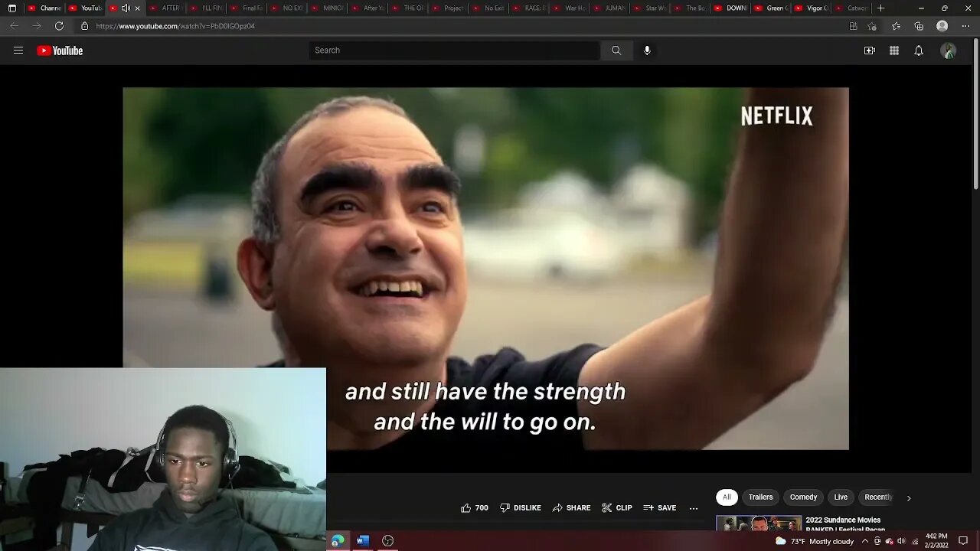
Task: Switch to the DOWN tab
Action: pos(730,8)
